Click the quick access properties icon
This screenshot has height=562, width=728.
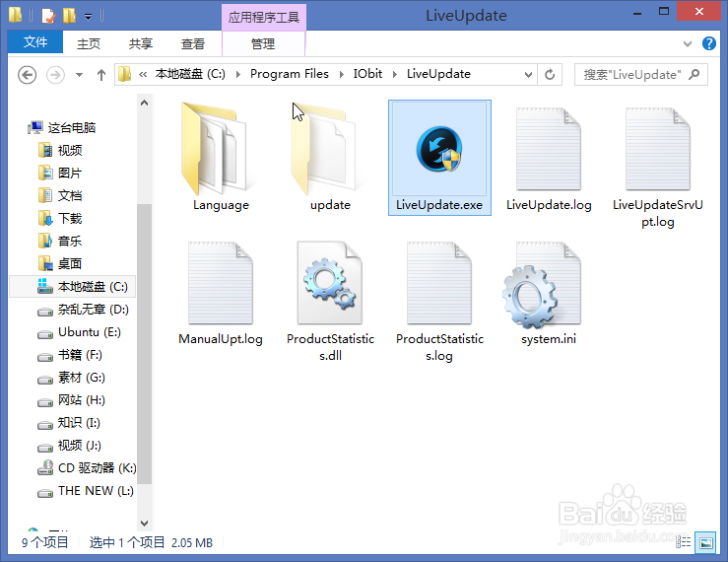48,16
